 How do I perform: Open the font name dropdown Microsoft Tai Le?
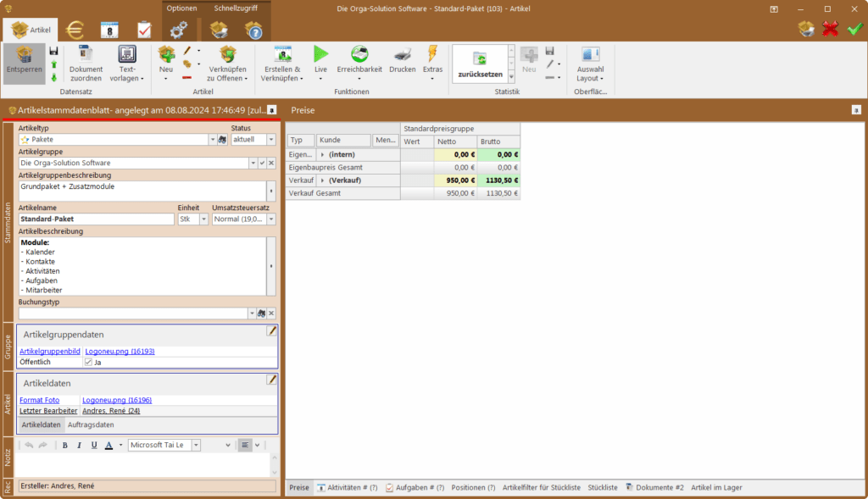pos(196,446)
